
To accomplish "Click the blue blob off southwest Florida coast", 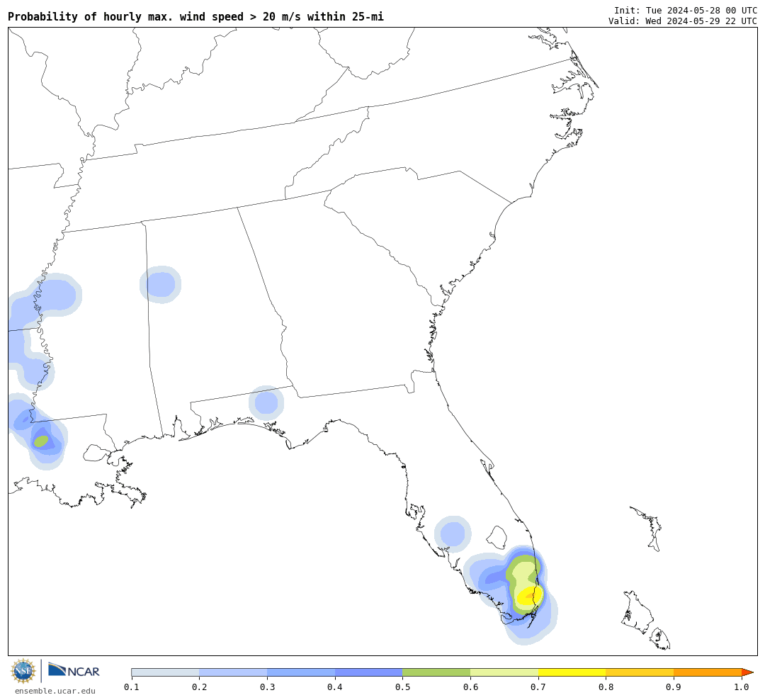I will 453,534.
